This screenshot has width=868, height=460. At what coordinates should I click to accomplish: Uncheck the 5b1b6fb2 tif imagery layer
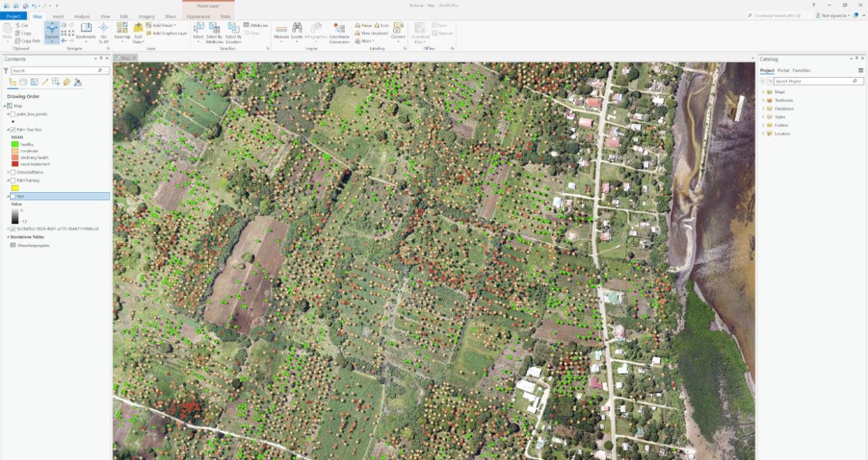point(13,228)
